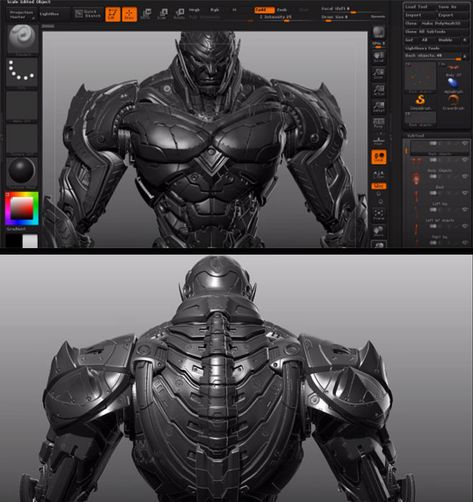This screenshot has height=502, width=473.
Task: Select the Move transform tool in top shelf
Action: (146, 14)
